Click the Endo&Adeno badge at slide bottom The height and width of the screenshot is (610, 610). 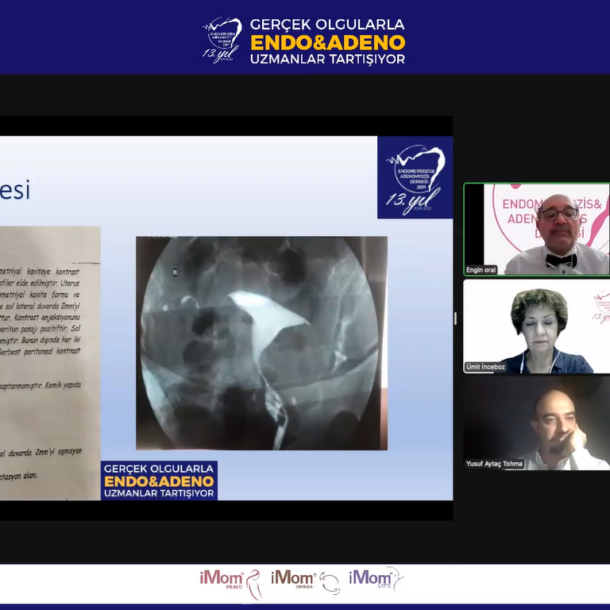159,480
